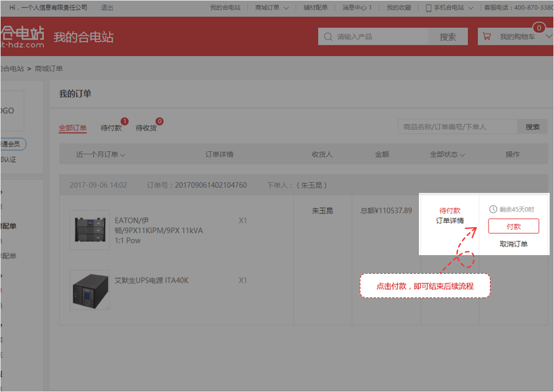Viewport: 554px width, 392px height.
Task: Click the 退出 logout link
Action: click(107, 7)
